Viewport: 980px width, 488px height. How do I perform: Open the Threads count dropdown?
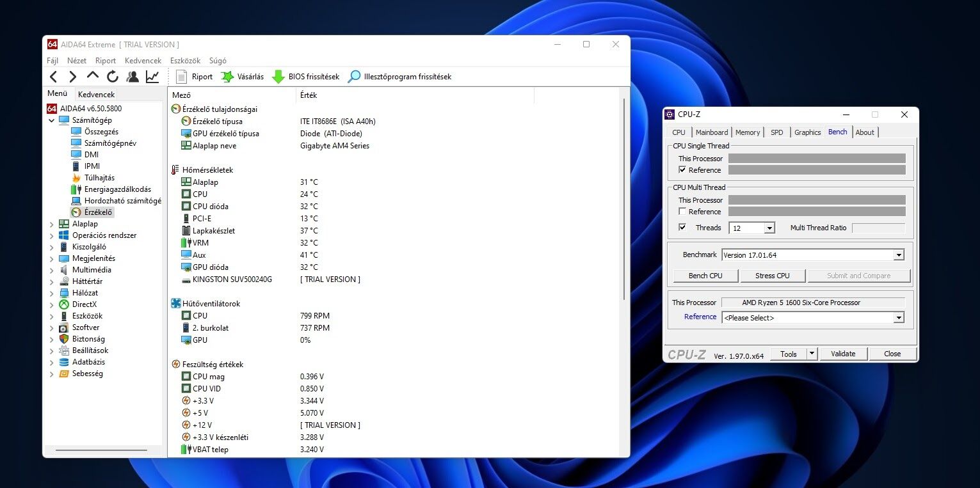(x=769, y=228)
